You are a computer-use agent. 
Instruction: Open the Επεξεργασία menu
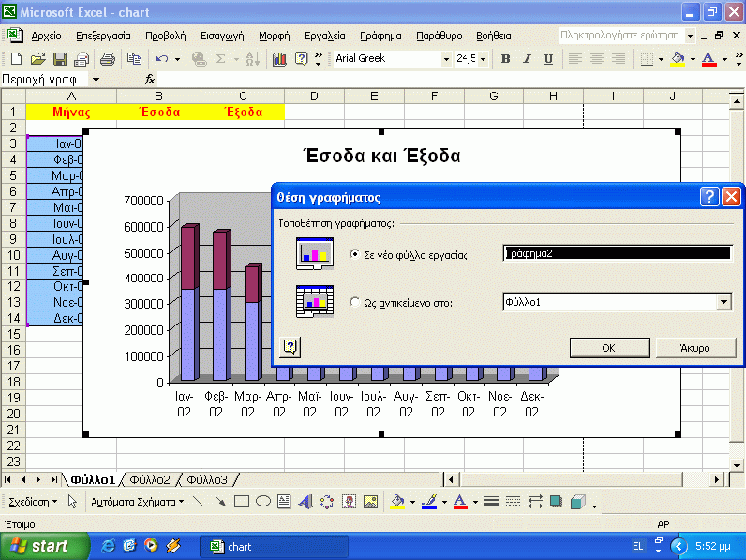(102, 36)
